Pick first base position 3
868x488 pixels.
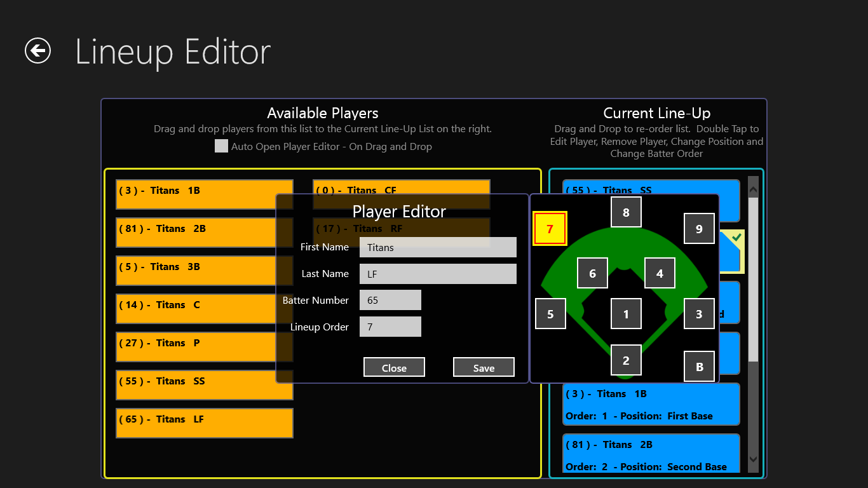pyautogui.click(x=699, y=314)
